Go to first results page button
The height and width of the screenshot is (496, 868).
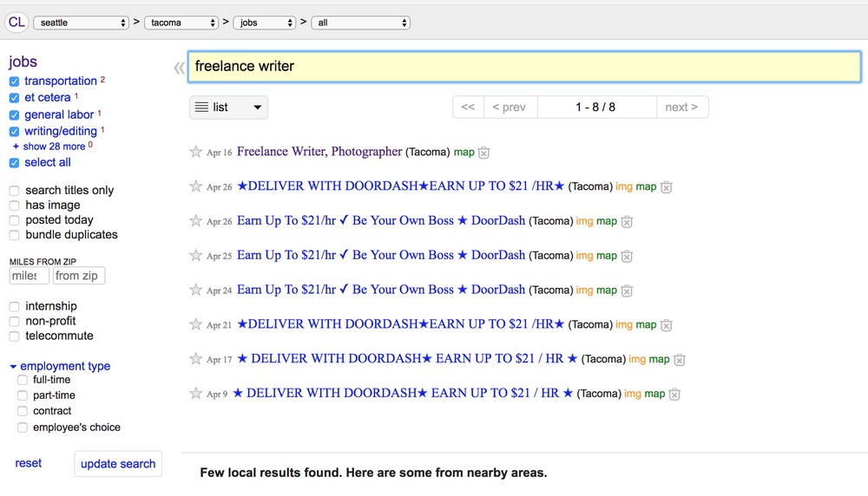(x=469, y=108)
